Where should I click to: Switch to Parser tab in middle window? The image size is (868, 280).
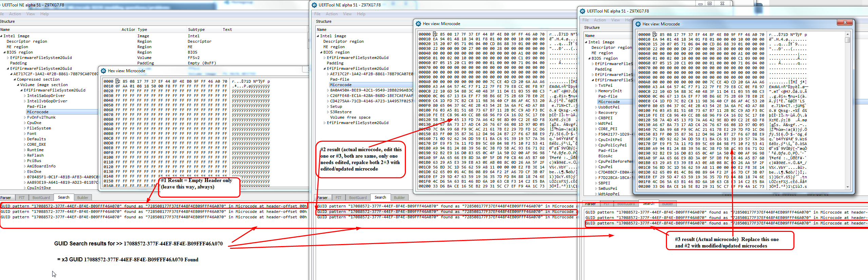coord(322,198)
